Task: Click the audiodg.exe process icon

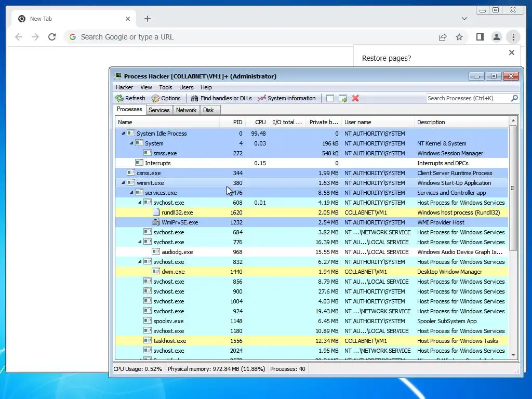Action: click(x=156, y=251)
